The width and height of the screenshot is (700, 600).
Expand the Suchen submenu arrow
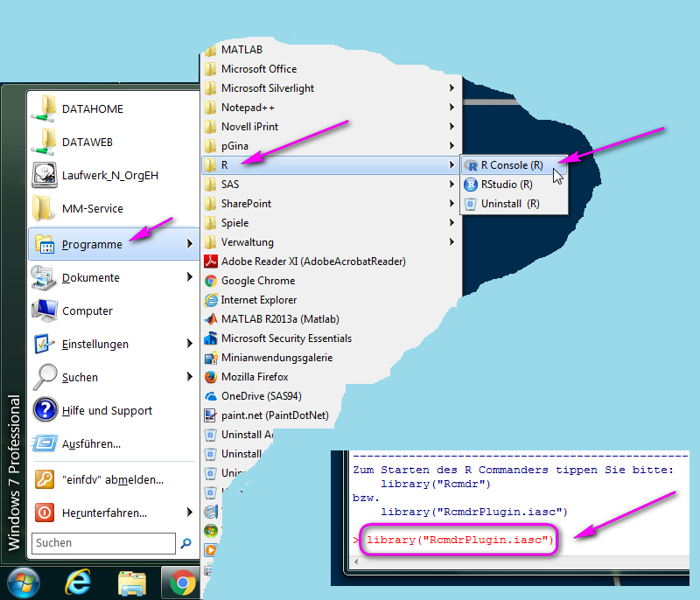pyautogui.click(x=190, y=376)
